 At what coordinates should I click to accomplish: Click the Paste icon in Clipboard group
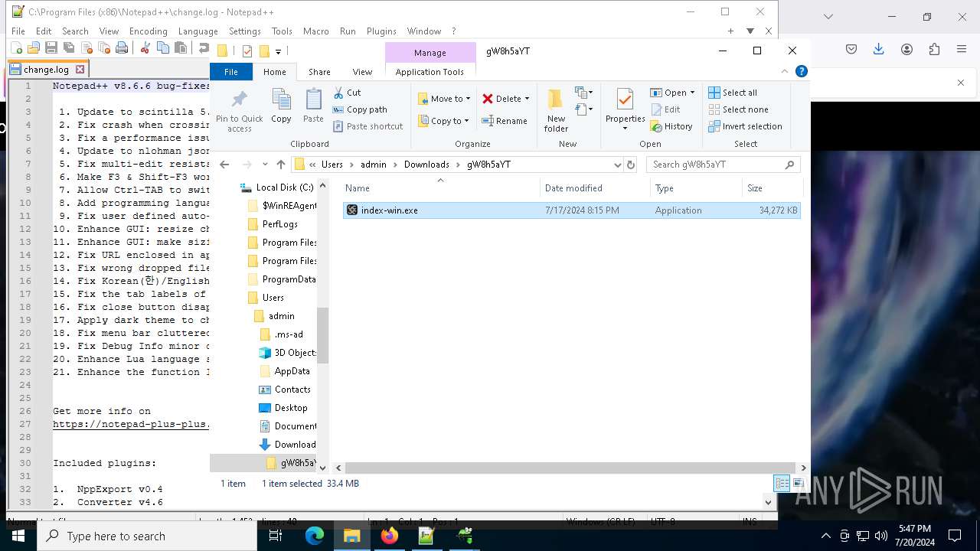tap(313, 106)
